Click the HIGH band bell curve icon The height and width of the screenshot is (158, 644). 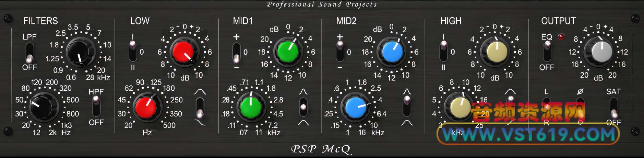(x=510, y=92)
